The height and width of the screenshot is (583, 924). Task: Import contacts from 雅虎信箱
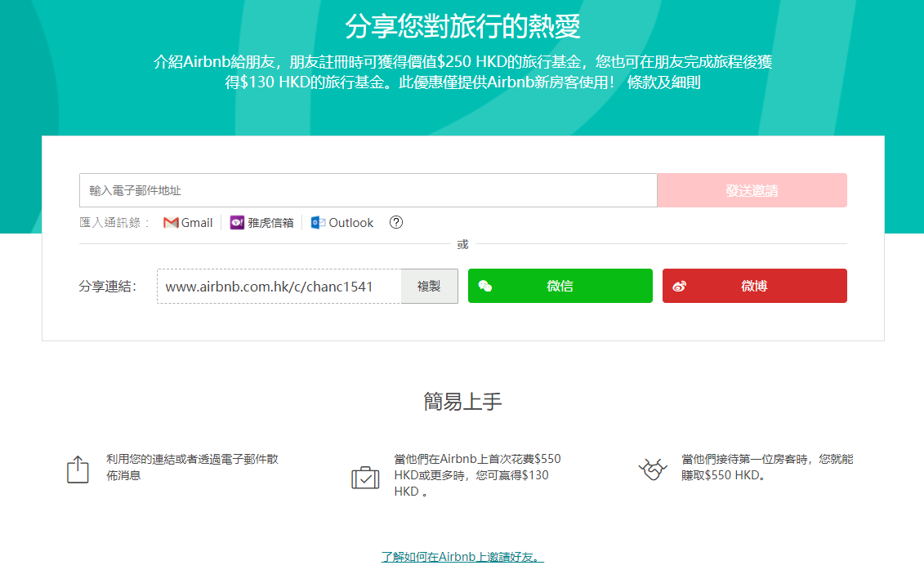(x=261, y=223)
